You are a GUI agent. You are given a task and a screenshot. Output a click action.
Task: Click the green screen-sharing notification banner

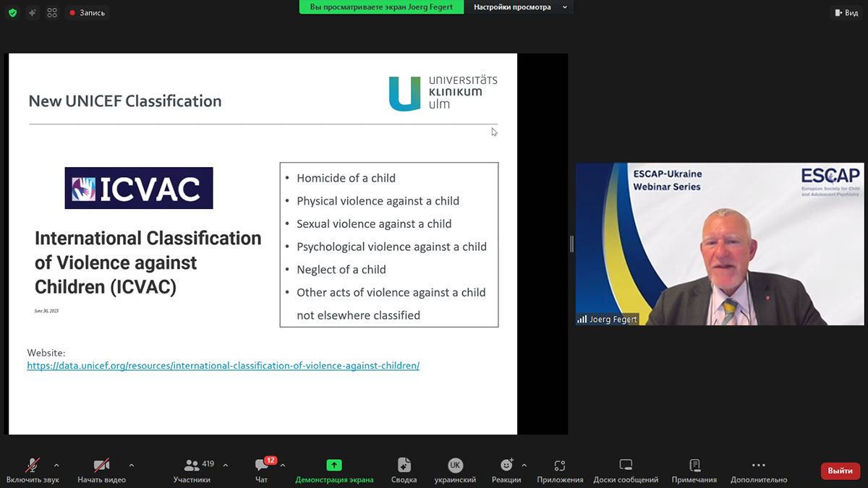click(x=382, y=7)
